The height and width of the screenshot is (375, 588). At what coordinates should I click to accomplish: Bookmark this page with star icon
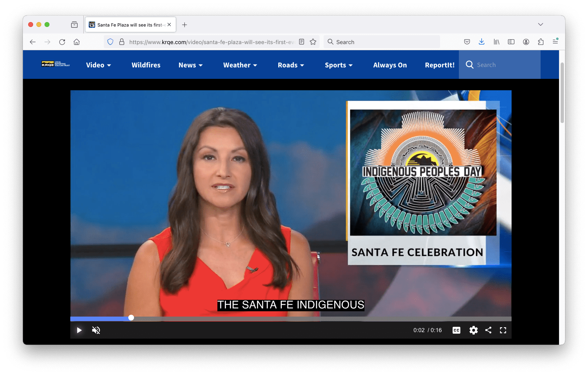(x=313, y=42)
